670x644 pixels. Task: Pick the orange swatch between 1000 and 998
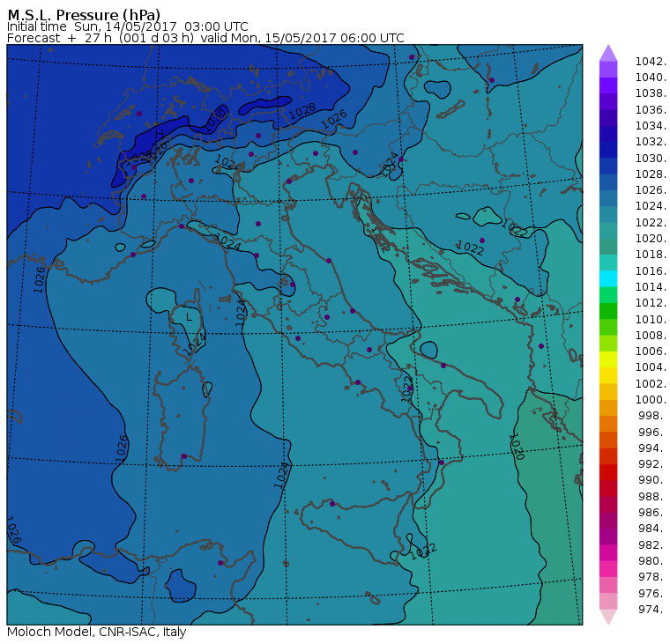pos(608,407)
